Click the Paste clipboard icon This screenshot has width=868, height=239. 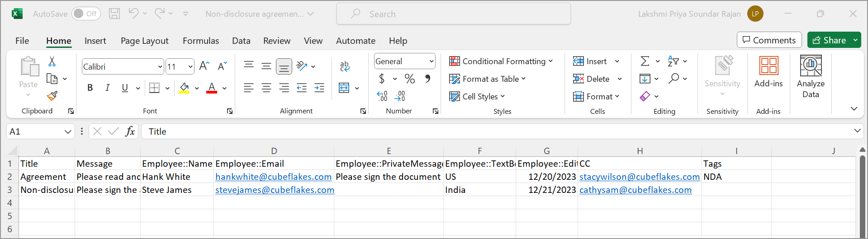tap(29, 66)
